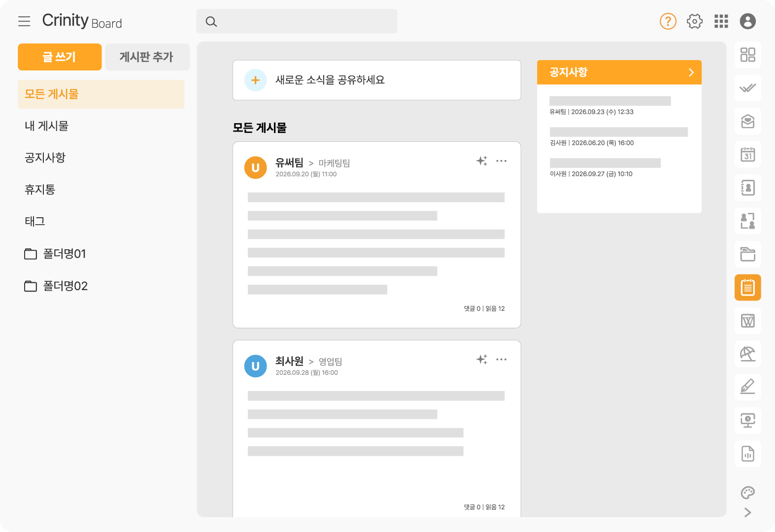Open people scan organization icon
This screenshot has width=775, height=532.
coord(748,221)
